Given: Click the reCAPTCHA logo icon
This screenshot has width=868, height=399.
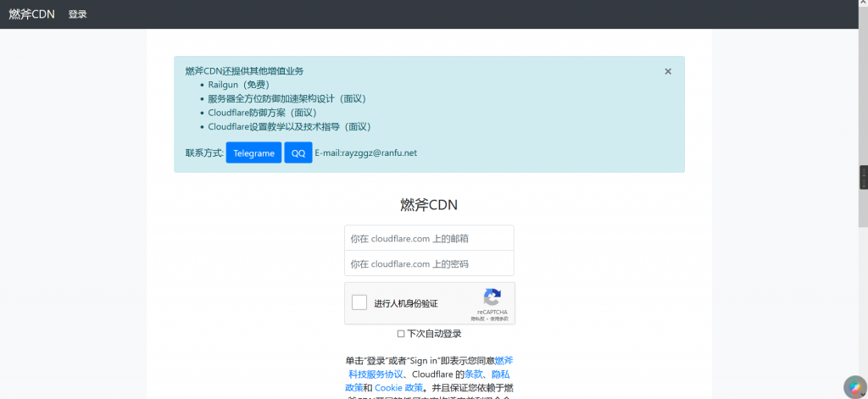Looking at the screenshot, I should (x=492, y=297).
